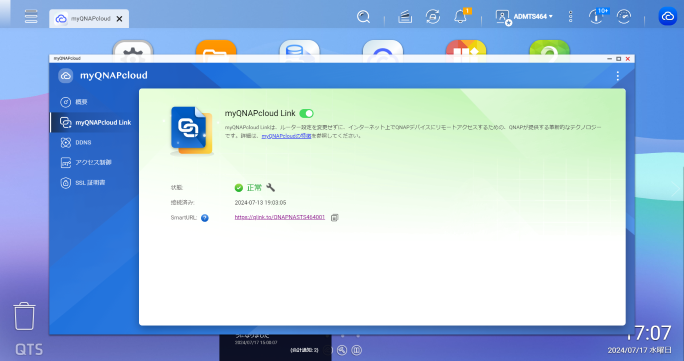Minimize the myQNAPcloud window
This screenshot has height=361, width=684.
tap(609, 58)
